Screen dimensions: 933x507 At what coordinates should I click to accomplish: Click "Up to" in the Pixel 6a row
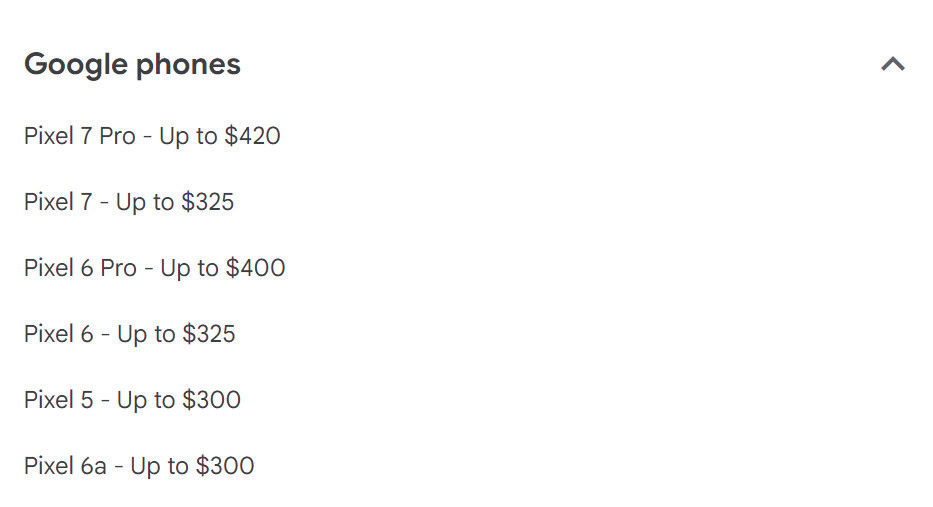click(x=159, y=466)
